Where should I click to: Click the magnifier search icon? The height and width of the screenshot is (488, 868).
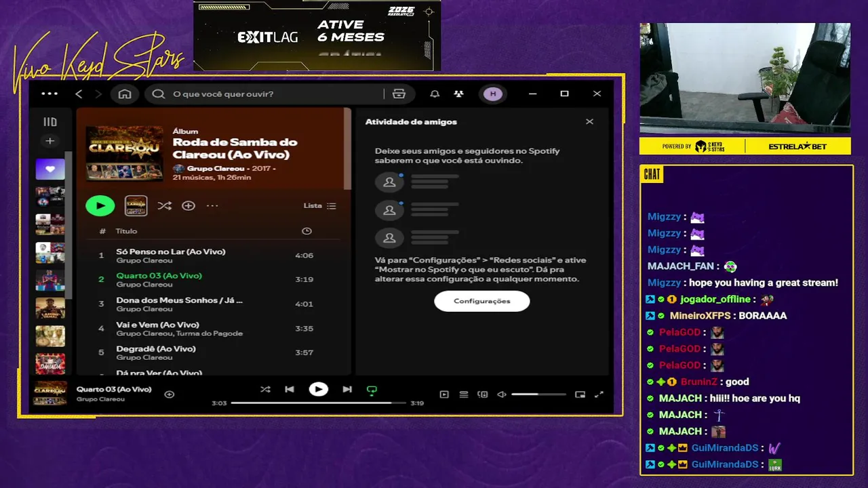point(159,94)
